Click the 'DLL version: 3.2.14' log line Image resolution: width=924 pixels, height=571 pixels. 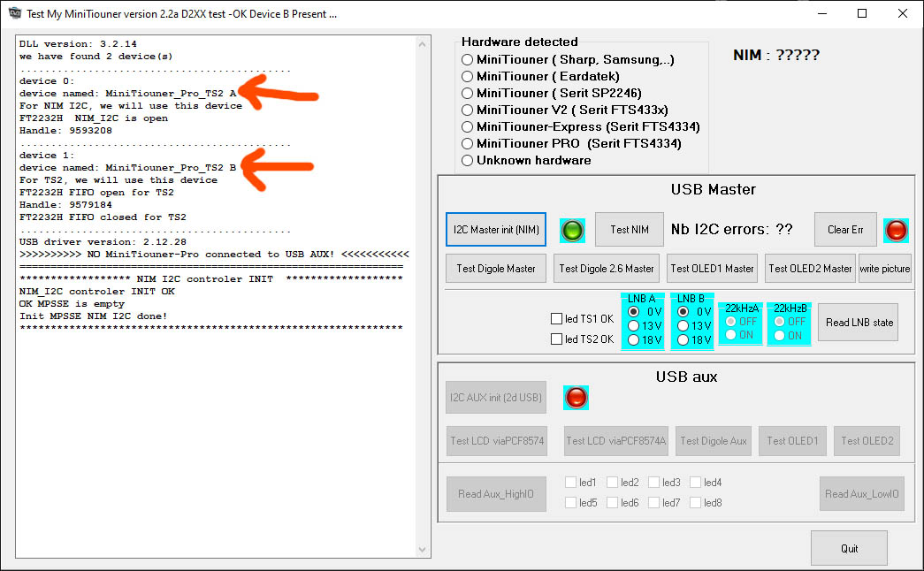78,44
